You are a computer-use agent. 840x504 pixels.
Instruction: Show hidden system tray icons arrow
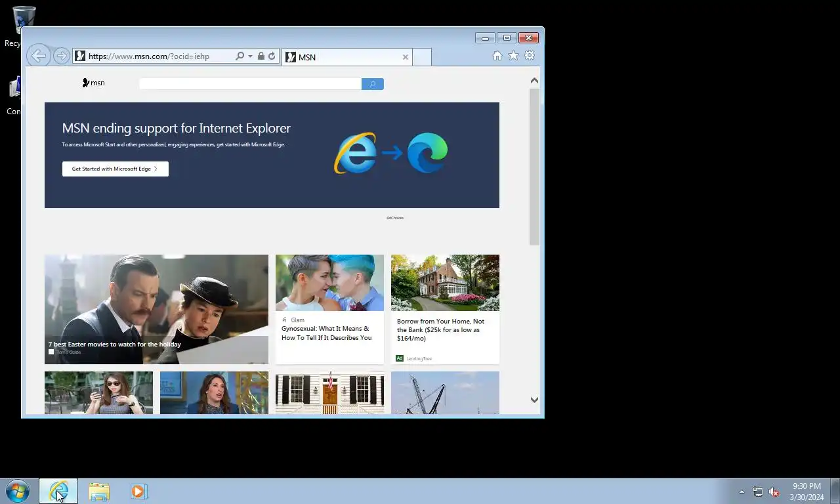[742, 492]
